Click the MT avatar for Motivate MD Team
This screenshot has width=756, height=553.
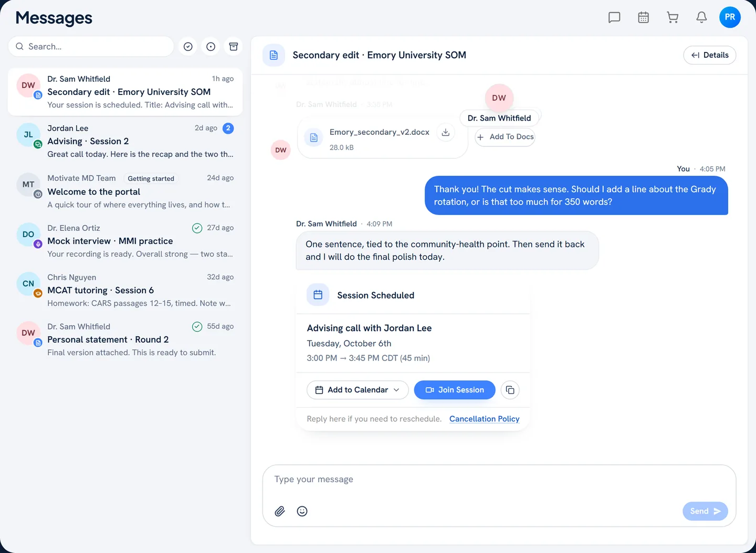28,185
